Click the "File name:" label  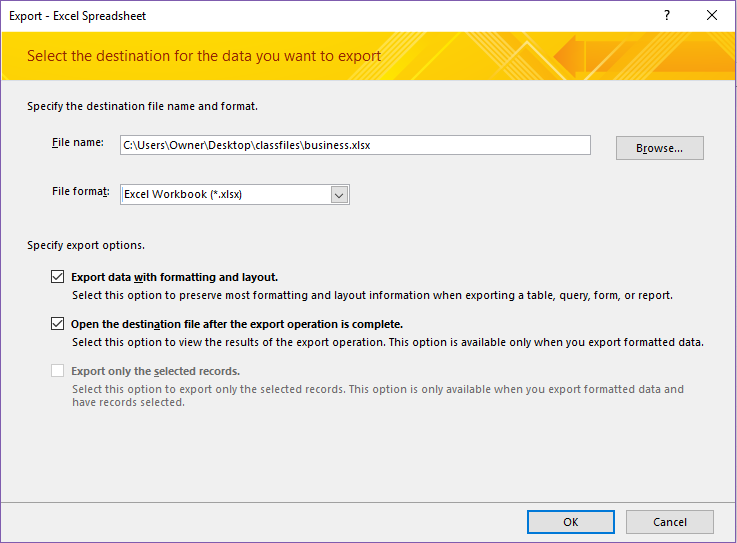pos(78,143)
